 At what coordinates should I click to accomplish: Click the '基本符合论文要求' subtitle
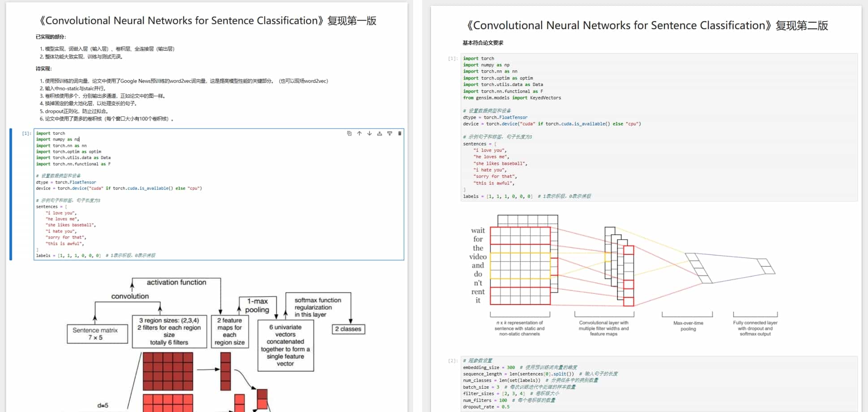483,43
